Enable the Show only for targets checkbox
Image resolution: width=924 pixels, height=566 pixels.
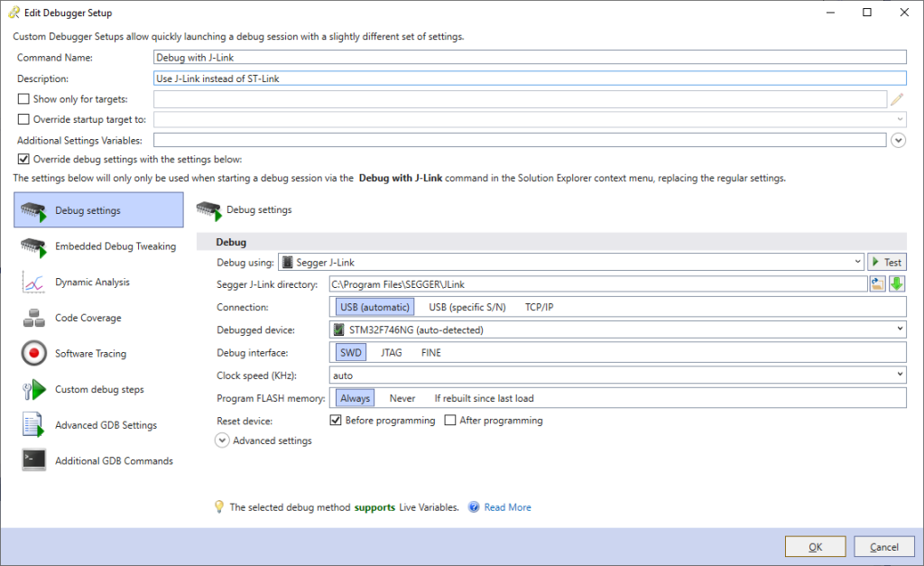[x=23, y=99]
